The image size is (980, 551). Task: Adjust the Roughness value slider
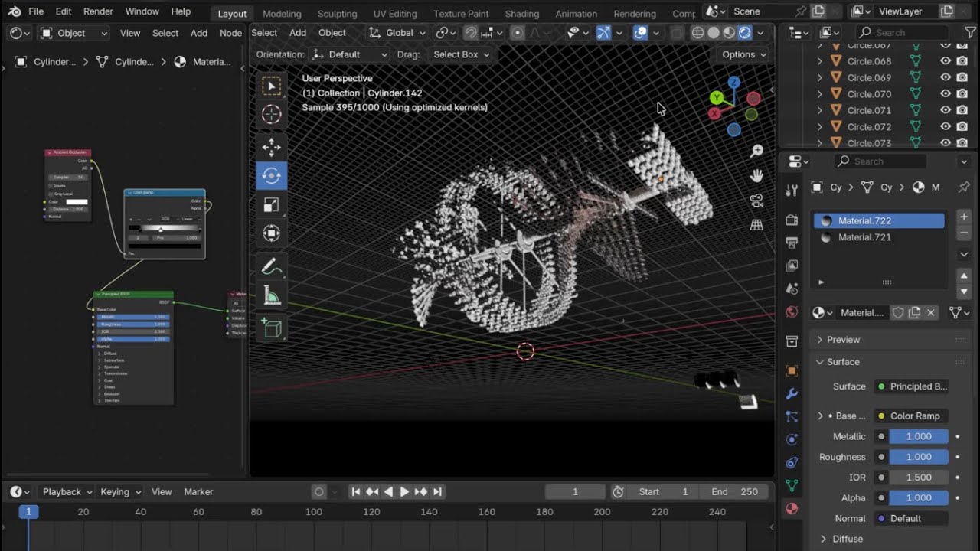click(x=919, y=457)
